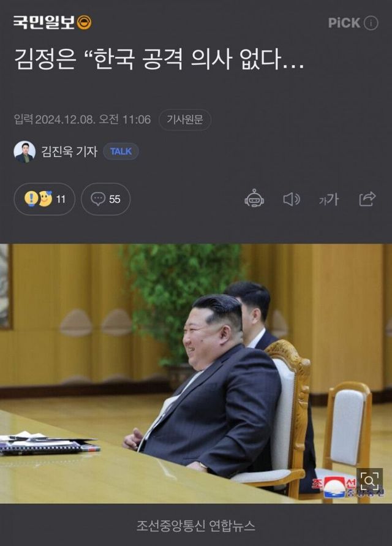Click article timestamp 2024.12.08. 오전 11:06
Image resolution: width=392 pixels, height=546 pixels.
point(93,119)
